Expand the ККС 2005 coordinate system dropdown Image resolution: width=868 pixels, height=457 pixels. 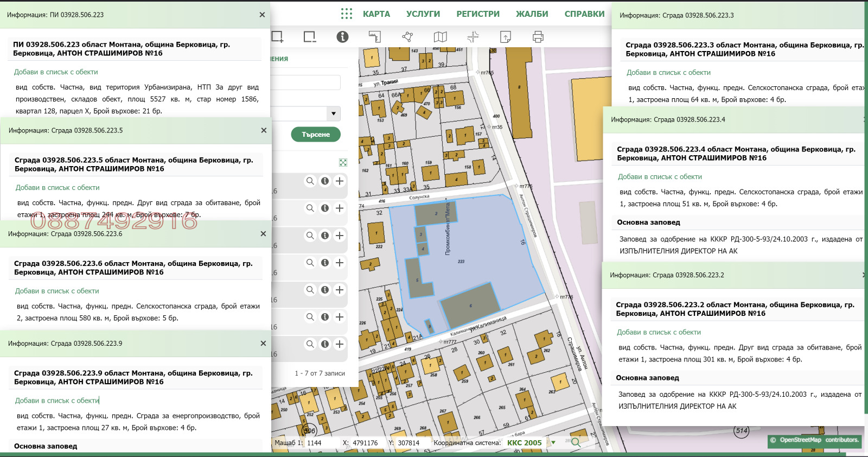(553, 443)
